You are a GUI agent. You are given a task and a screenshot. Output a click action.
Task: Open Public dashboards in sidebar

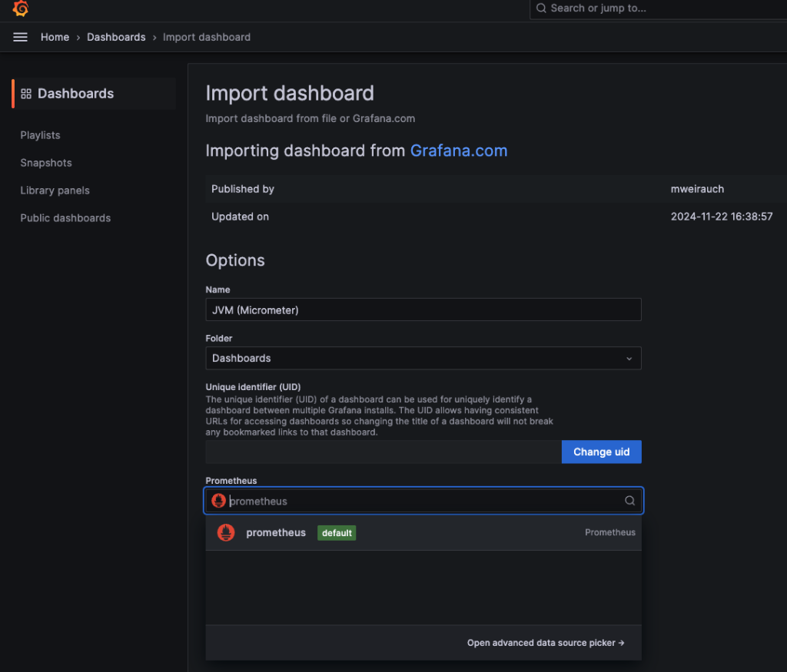[65, 218]
